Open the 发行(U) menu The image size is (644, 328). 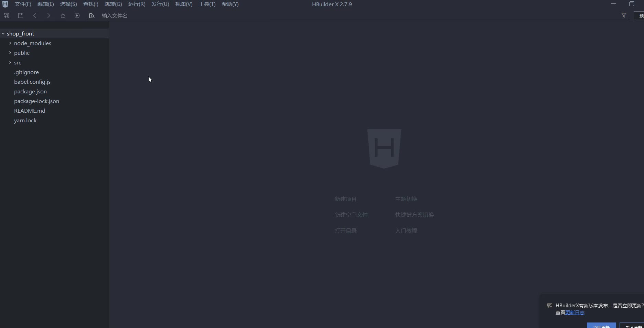click(160, 4)
